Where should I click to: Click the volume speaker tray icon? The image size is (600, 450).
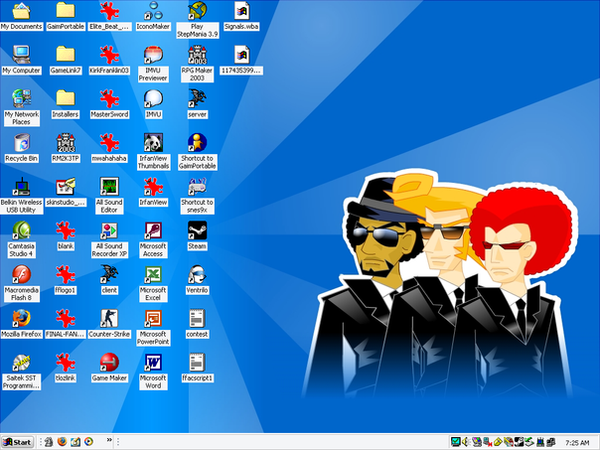click(466, 442)
